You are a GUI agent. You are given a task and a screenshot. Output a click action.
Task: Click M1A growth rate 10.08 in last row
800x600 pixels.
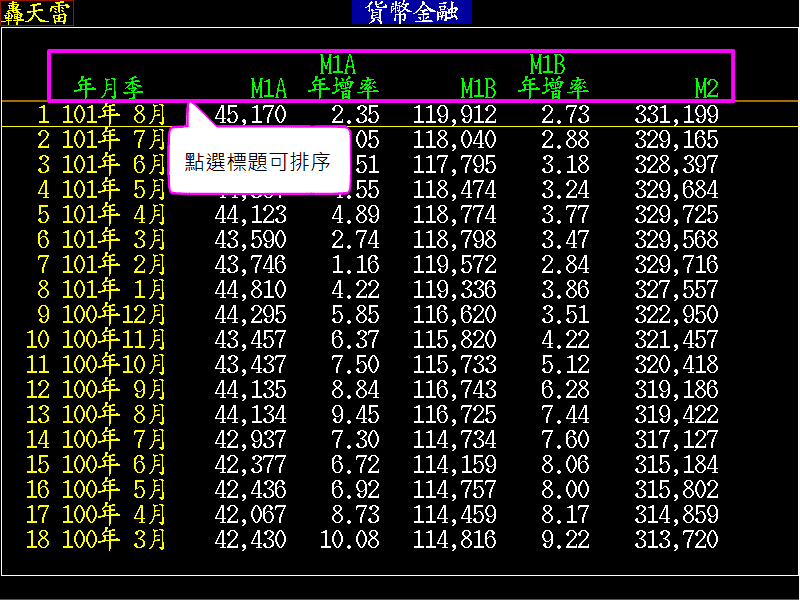[349, 540]
